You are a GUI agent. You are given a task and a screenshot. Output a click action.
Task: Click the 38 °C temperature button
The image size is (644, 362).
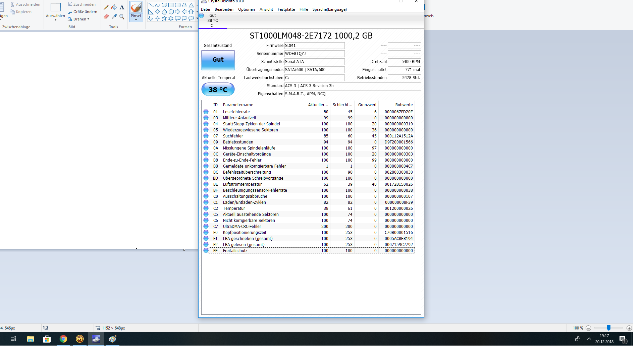pos(218,89)
